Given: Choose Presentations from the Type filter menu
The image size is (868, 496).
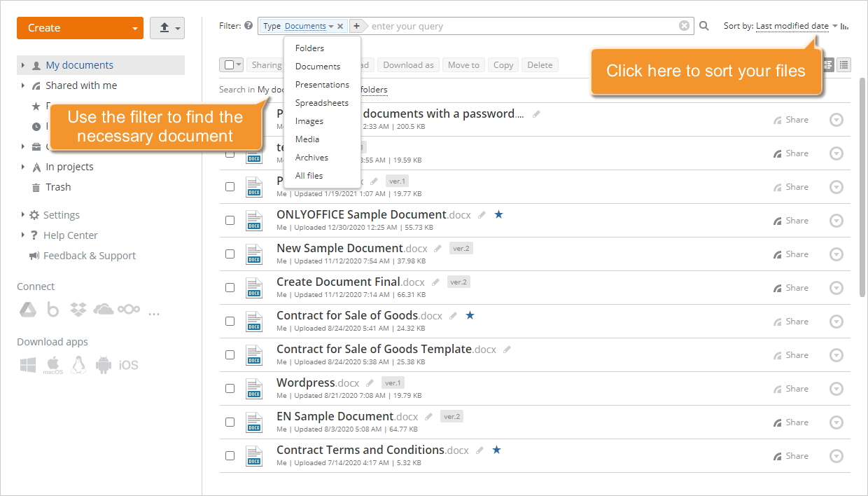Looking at the screenshot, I should [x=321, y=84].
